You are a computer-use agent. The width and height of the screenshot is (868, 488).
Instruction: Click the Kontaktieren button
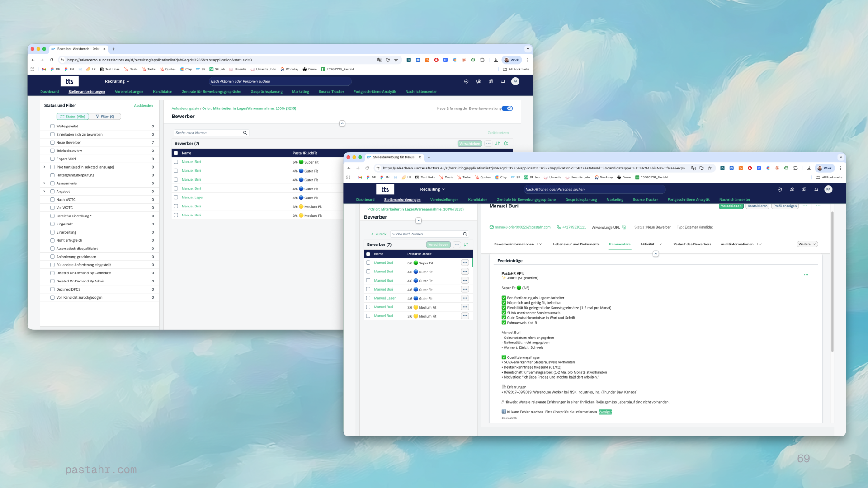pos(757,206)
